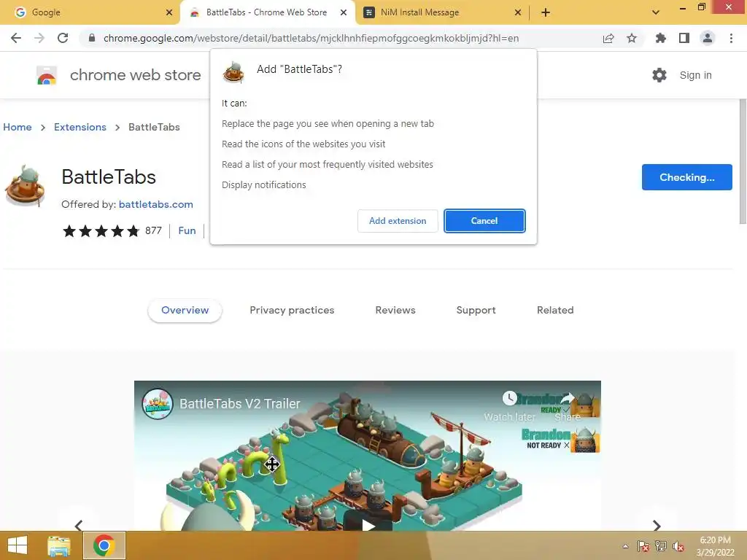
Task: Click the lock icon in address bar
Action: click(92, 38)
